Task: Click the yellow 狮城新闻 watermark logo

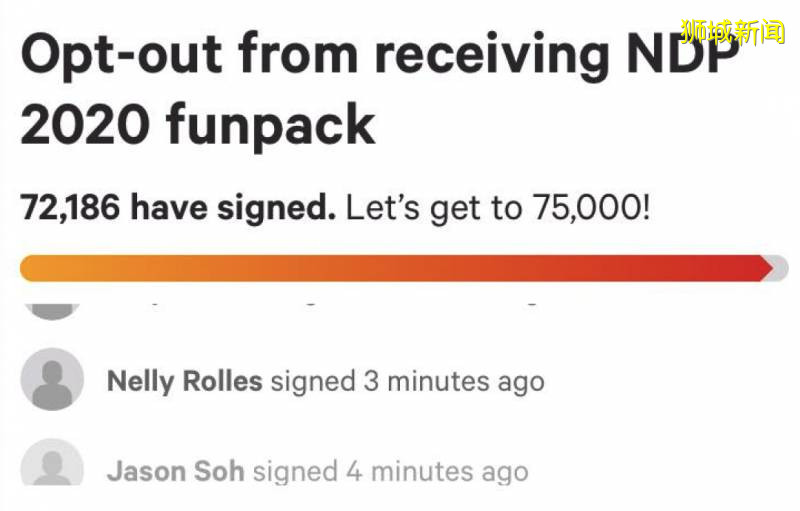Action: click(733, 31)
